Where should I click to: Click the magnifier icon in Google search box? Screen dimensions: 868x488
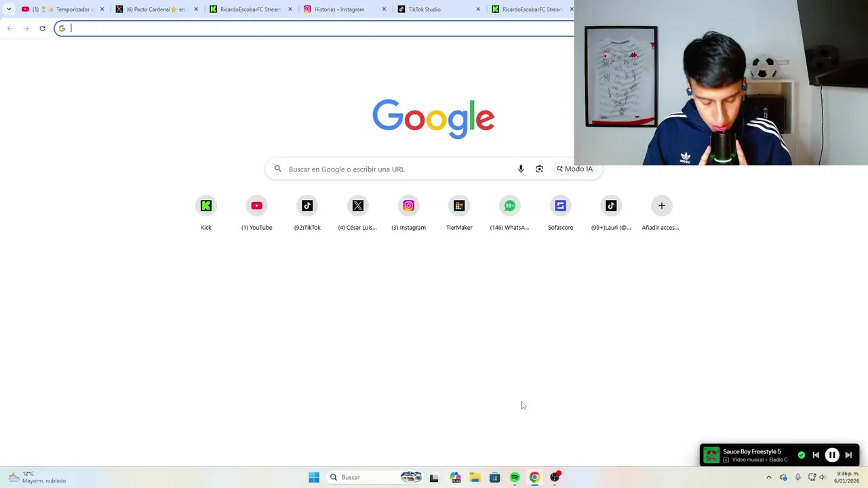277,169
